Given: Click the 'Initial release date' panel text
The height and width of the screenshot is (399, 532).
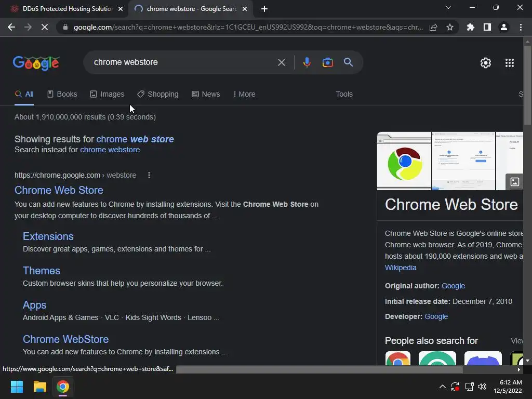Looking at the screenshot, I should [x=448, y=301].
